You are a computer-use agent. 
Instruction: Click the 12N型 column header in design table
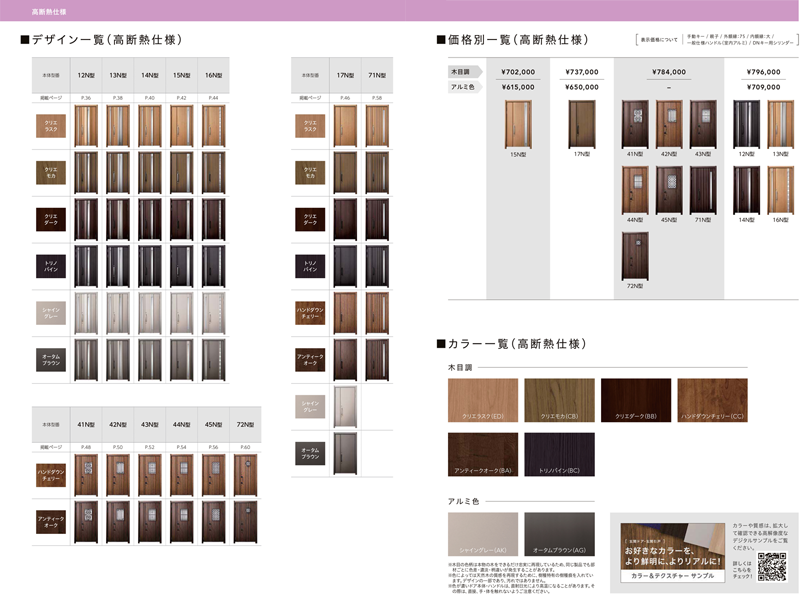point(86,75)
